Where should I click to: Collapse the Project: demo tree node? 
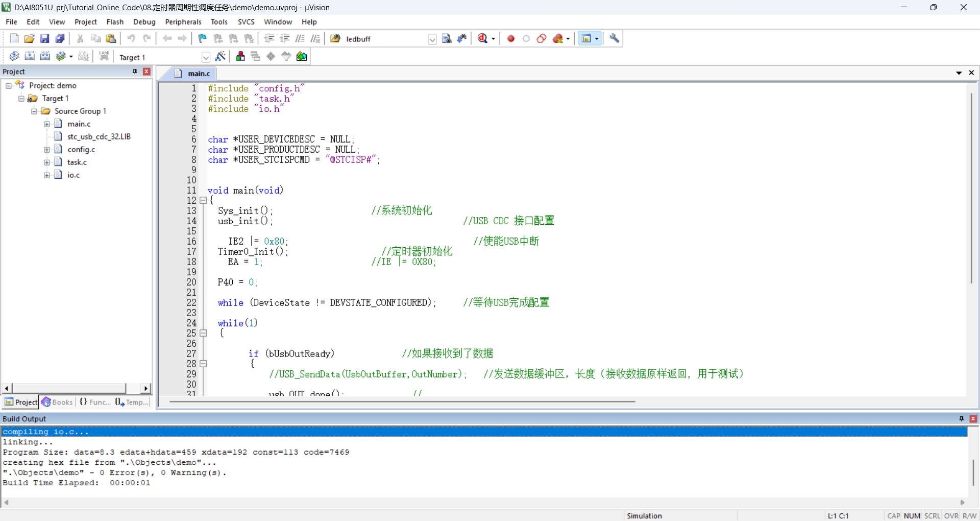pyautogui.click(x=9, y=85)
